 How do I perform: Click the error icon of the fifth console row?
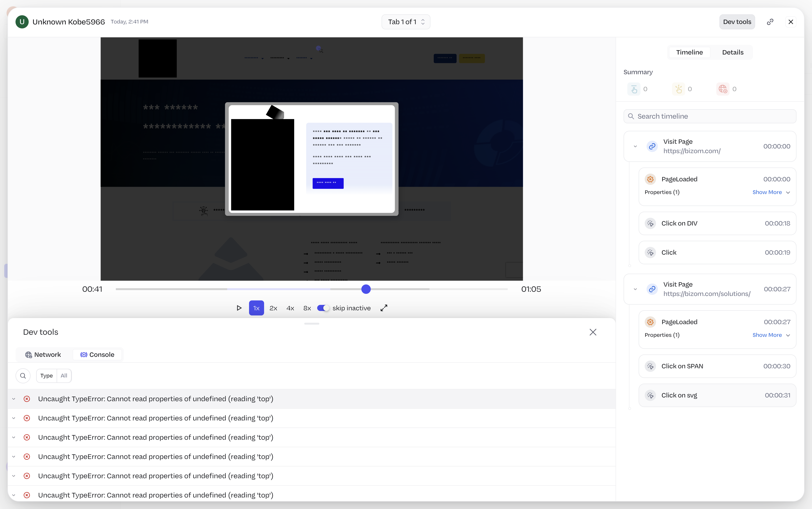pyautogui.click(x=27, y=476)
